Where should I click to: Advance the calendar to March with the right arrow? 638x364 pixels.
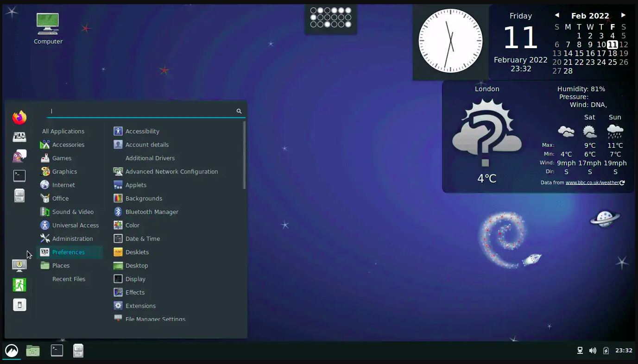624,15
